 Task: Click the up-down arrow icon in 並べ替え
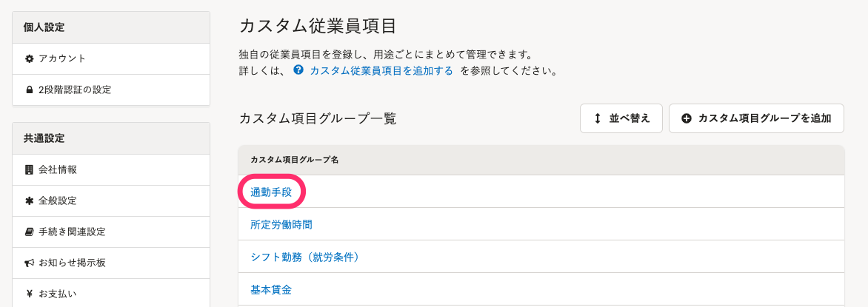pyautogui.click(x=597, y=118)
